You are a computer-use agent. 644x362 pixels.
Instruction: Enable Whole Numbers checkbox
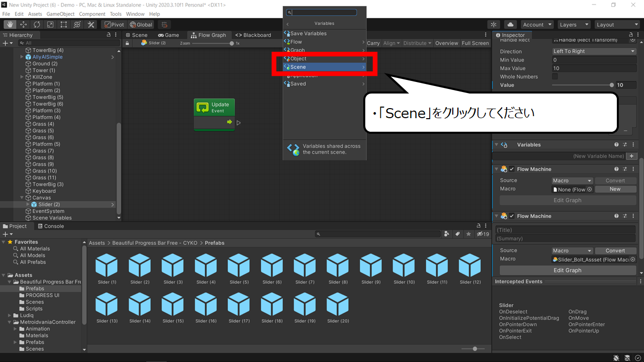coord(555,76)
